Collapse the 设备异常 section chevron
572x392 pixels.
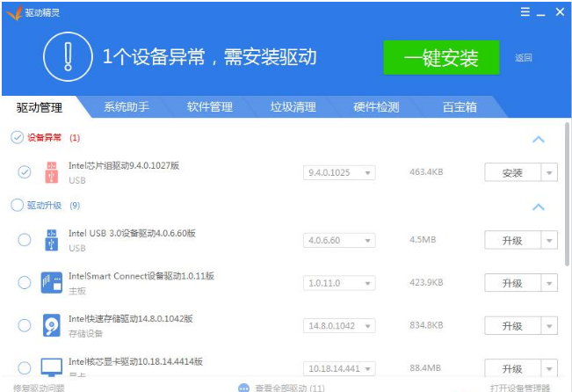539,139
